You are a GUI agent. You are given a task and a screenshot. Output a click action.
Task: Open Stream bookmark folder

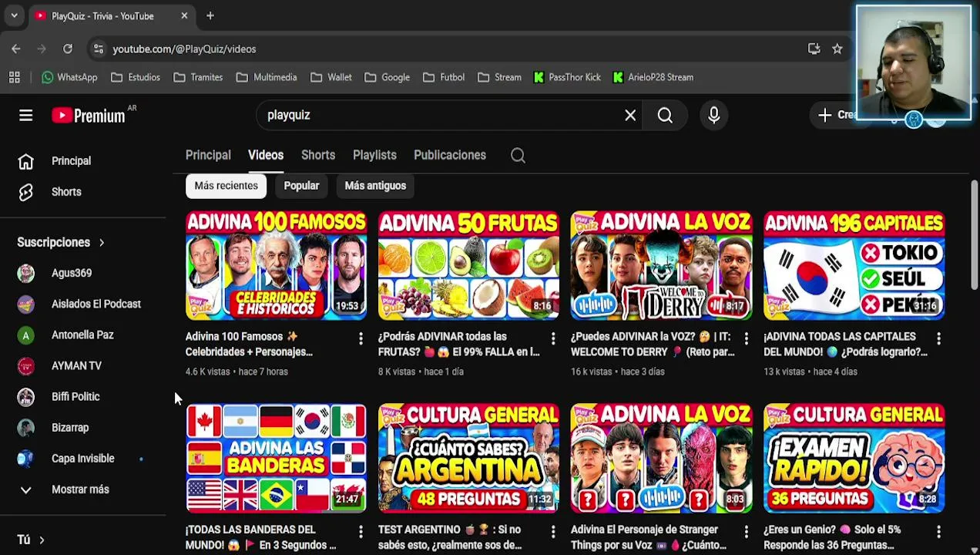pos(499,77)
